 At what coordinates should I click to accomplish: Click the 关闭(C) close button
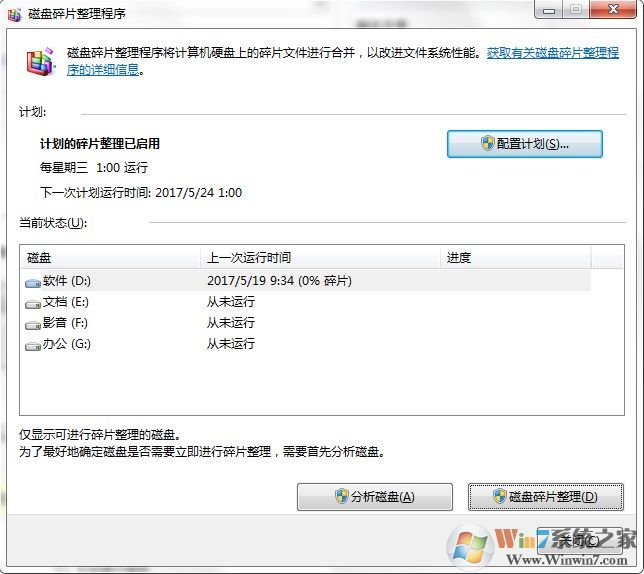[579, 541]
